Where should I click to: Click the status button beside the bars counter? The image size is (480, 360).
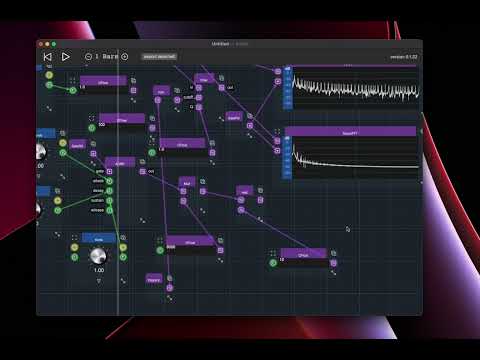pyautogui.click(x=159, y=57)
